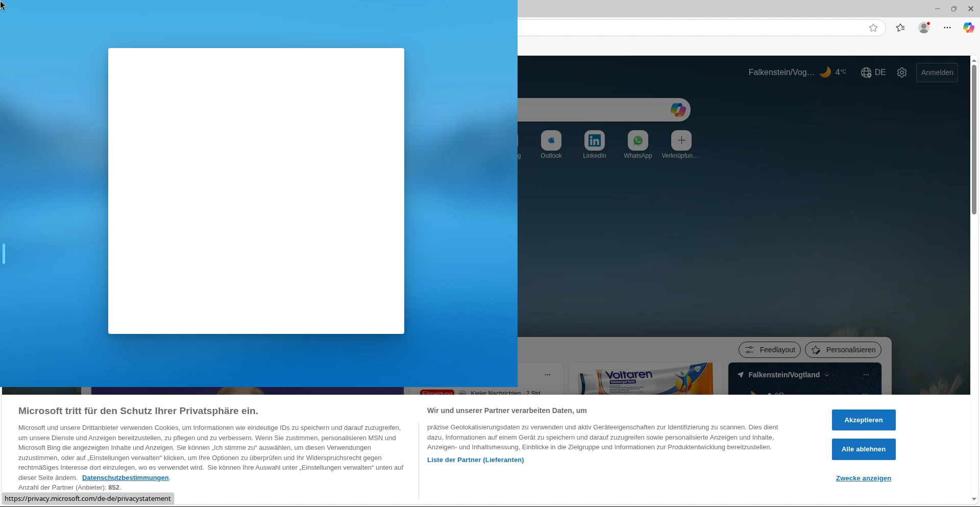Open the Datenschutzbestimmungen link
Screen dimensions: 980x507
pyautogui.click(x=125, y=477)
